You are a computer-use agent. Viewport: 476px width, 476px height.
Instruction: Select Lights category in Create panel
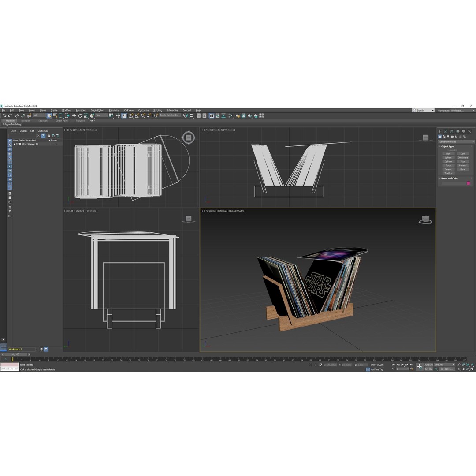pos(448,137)
